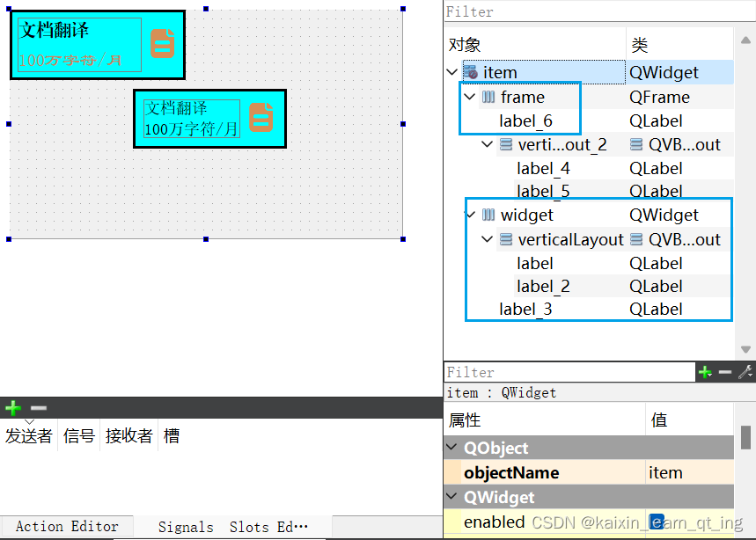Click the green plus icon to add dynamic property

[704, 372]
